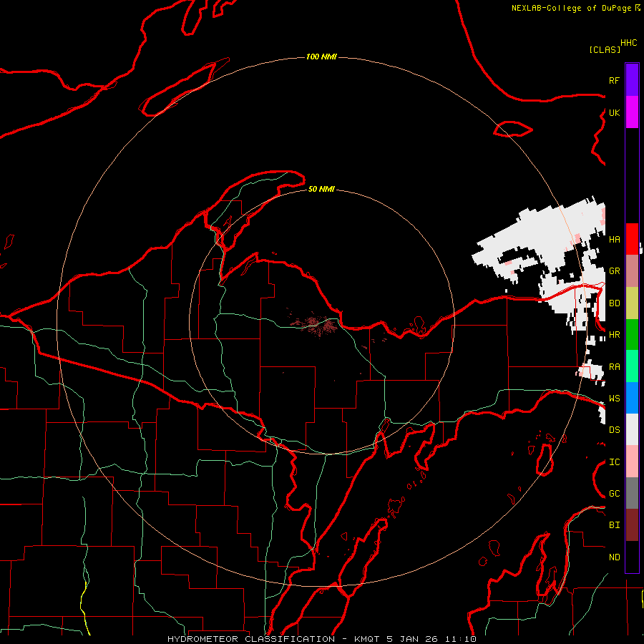The width and height of the screenshot is (644, 644).
Task: Pick the dark green HR legend swatch
Action: tap(632, 335)
